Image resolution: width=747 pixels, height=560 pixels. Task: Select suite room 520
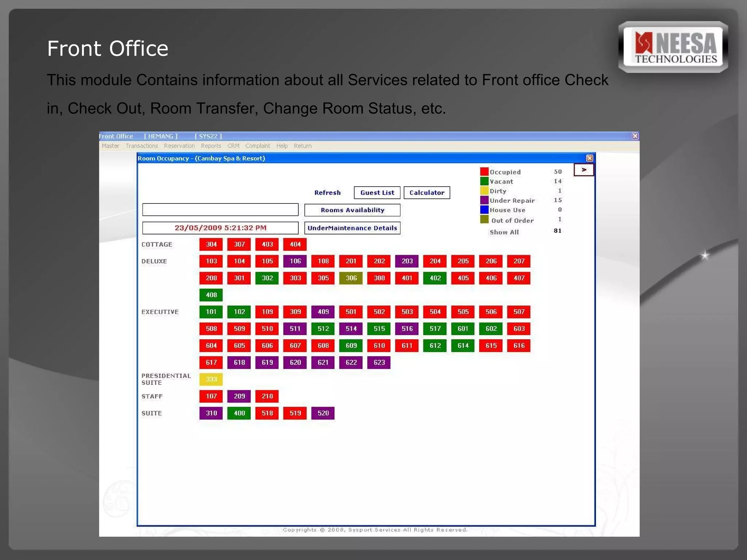point(323,413)
